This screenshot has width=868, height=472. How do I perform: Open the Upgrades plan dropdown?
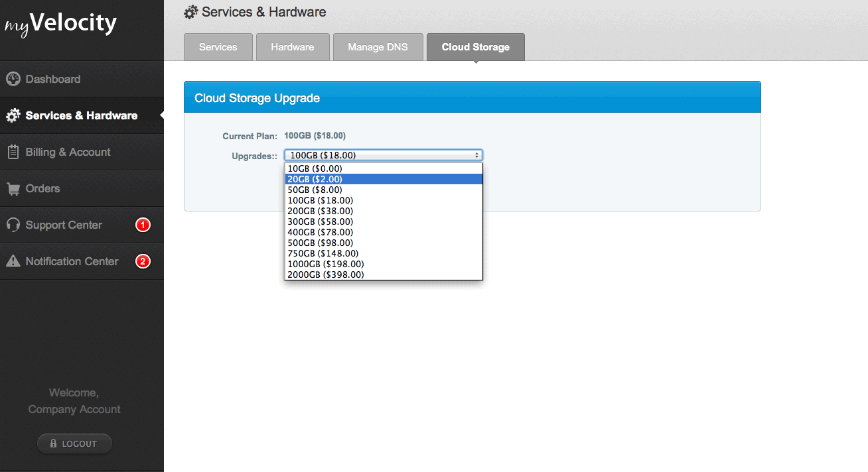[x=383, y=155]
